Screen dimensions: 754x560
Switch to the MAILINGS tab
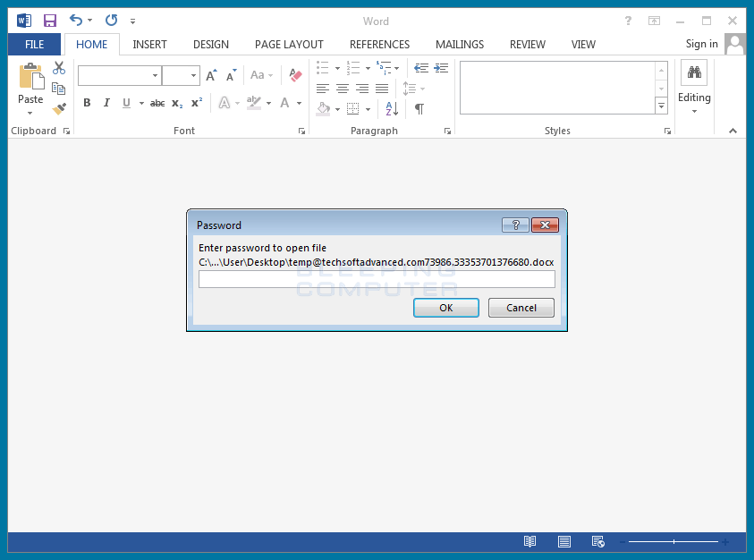click(460, 44)
